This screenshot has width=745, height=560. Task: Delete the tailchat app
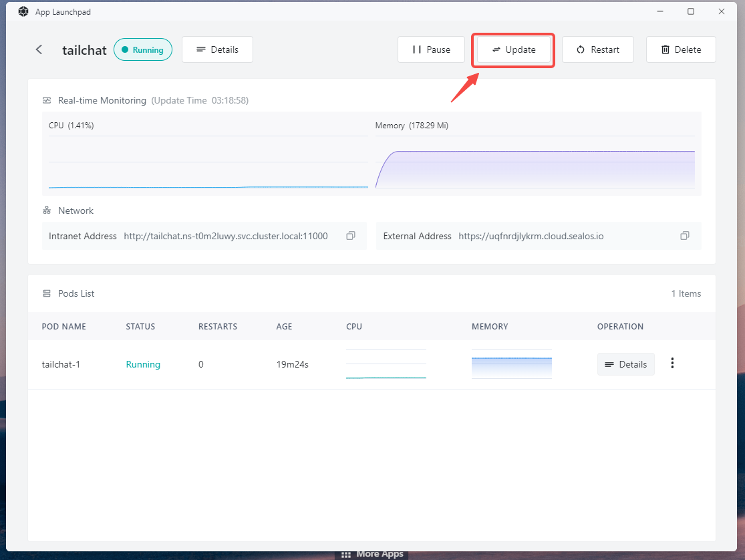point(681,49)
